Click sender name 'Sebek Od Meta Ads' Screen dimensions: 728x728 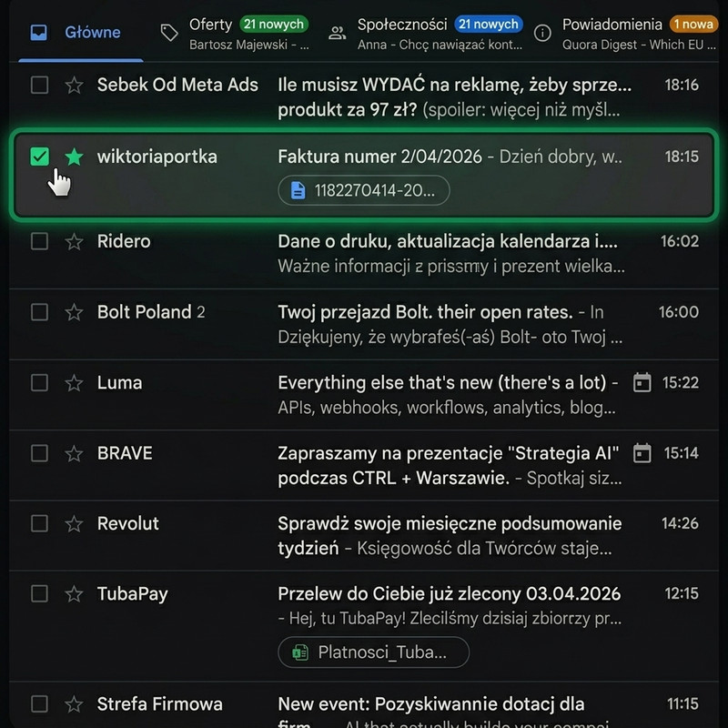pos(177,85)
